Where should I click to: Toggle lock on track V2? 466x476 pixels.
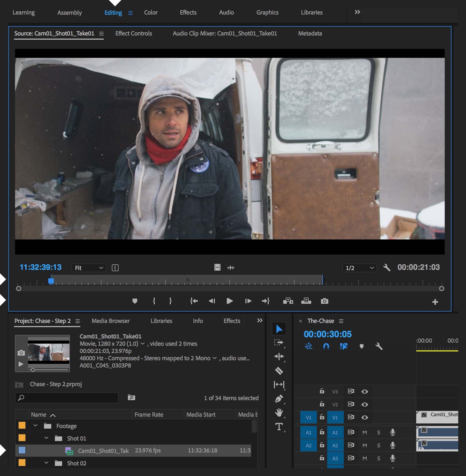[322, 404]
